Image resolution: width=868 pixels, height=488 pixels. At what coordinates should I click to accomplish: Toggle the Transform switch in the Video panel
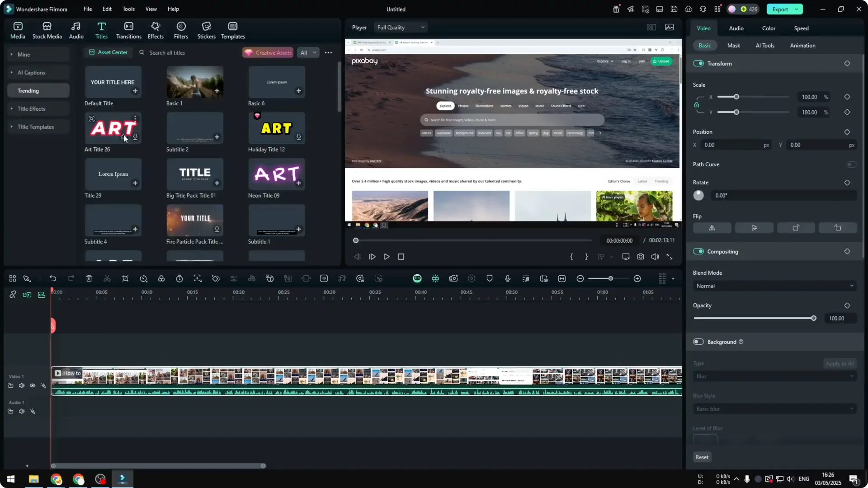click(699, 63)
